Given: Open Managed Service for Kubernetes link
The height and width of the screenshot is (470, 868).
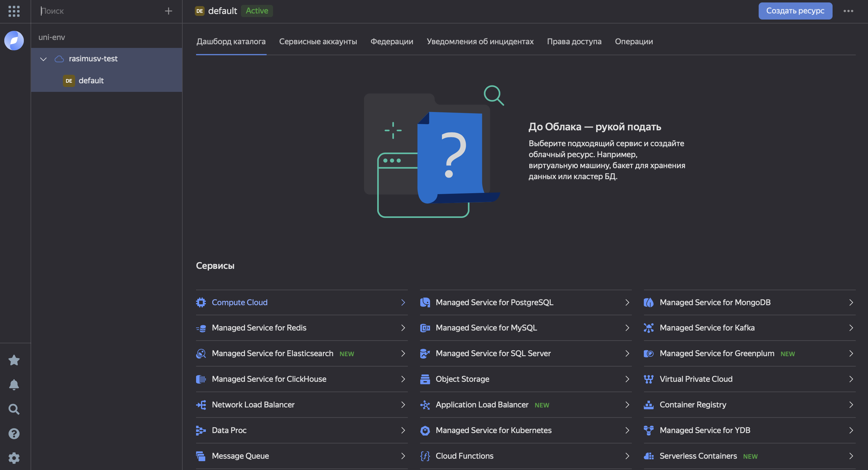Looking at the screenshot, I should (493, 430).
